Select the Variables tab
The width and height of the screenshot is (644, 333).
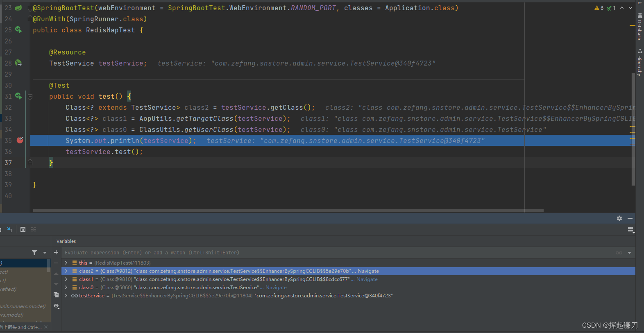[x=66, y=241]
